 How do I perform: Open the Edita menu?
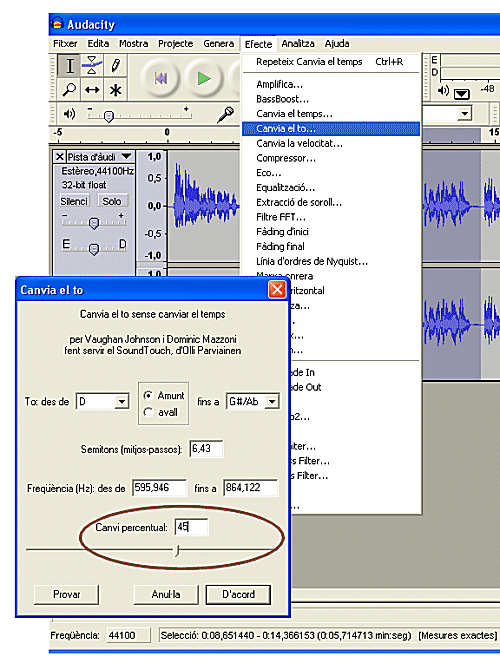98,44
